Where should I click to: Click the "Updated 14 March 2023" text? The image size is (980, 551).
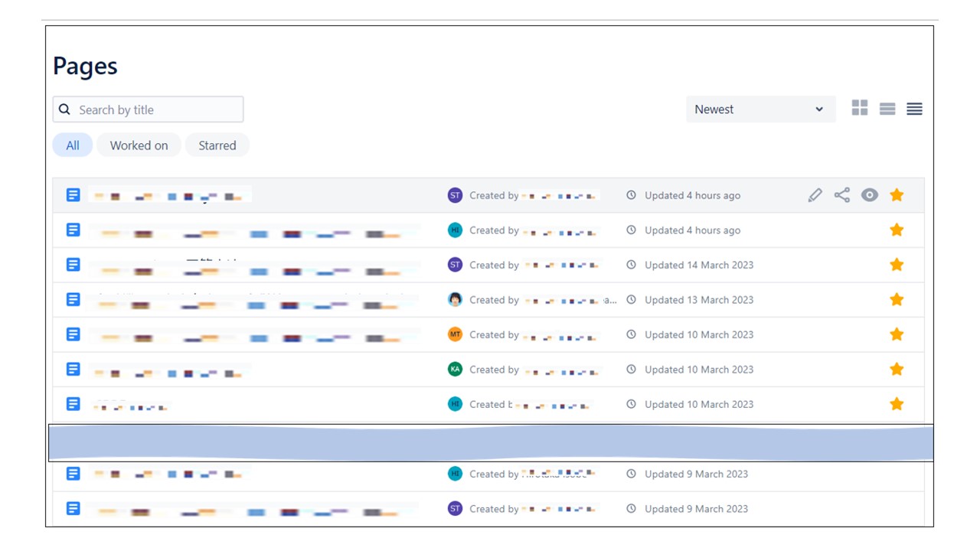pyautogui.click(x=699, y=266)
